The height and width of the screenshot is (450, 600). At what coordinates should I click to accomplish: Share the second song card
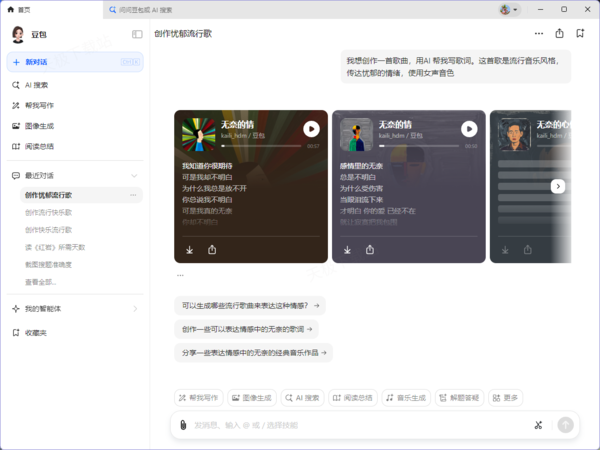[x=370, y=250]
